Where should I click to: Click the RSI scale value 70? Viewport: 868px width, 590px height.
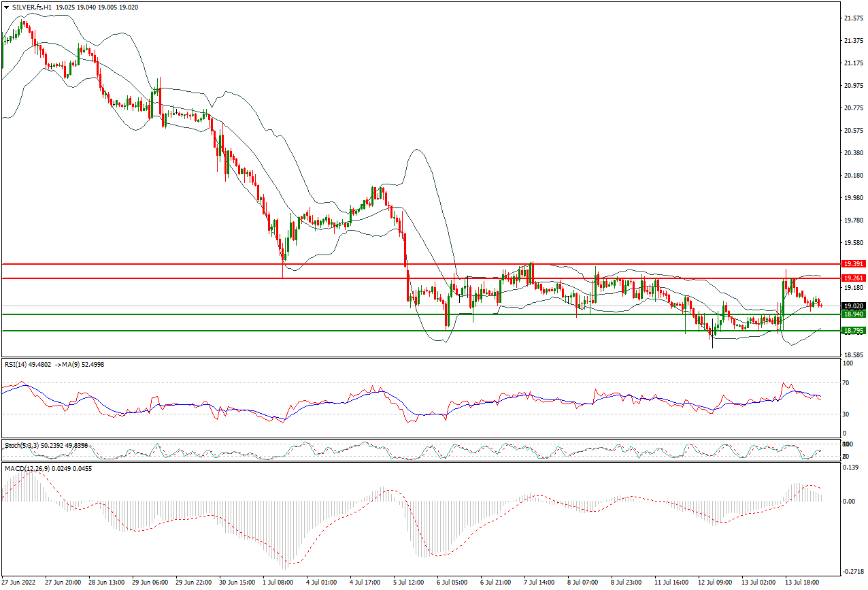pyautogui.click(x=846, y=383)
